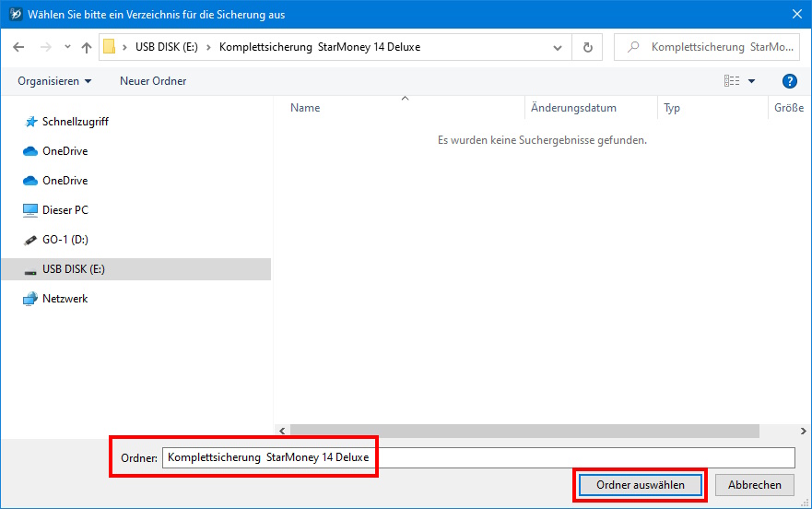Click the Back navigation arrow
Viewport: 812px width, 509px height.
pyautogui.click(x=18, y=47)
